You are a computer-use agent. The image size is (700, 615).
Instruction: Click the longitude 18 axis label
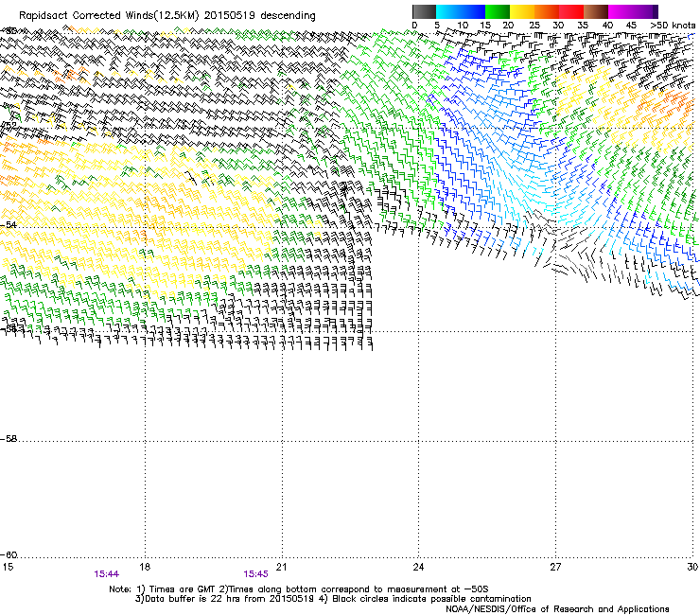click(x=145, y=567)
